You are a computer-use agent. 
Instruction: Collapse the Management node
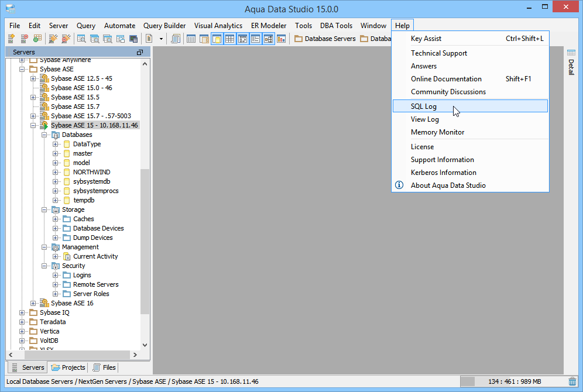pos(44,247)
